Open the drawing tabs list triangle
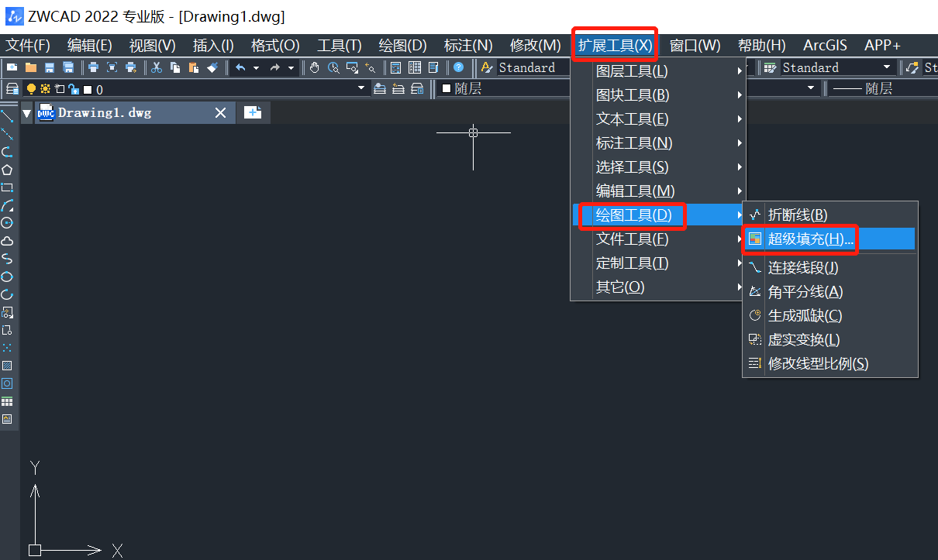 click(27, 114)
